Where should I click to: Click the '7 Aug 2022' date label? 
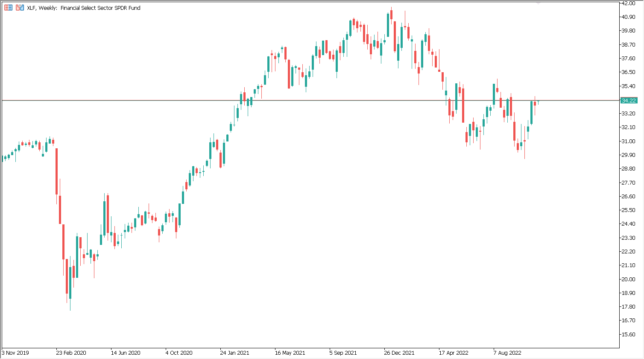(507, 353)
